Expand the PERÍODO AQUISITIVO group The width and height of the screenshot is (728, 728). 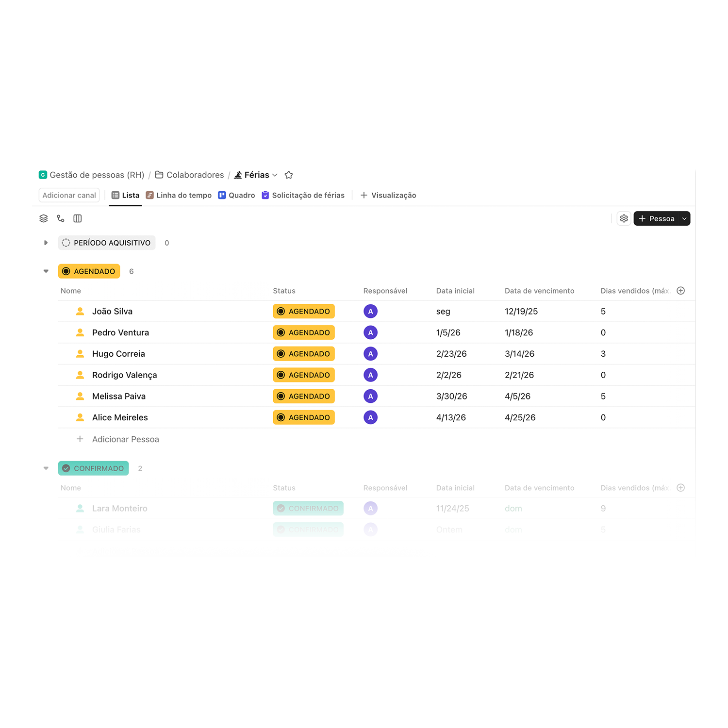pos(46,243)
